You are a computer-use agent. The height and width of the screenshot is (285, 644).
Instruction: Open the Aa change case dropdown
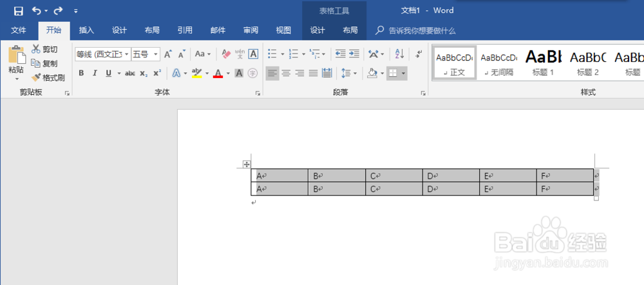click(x=203, y=54)
